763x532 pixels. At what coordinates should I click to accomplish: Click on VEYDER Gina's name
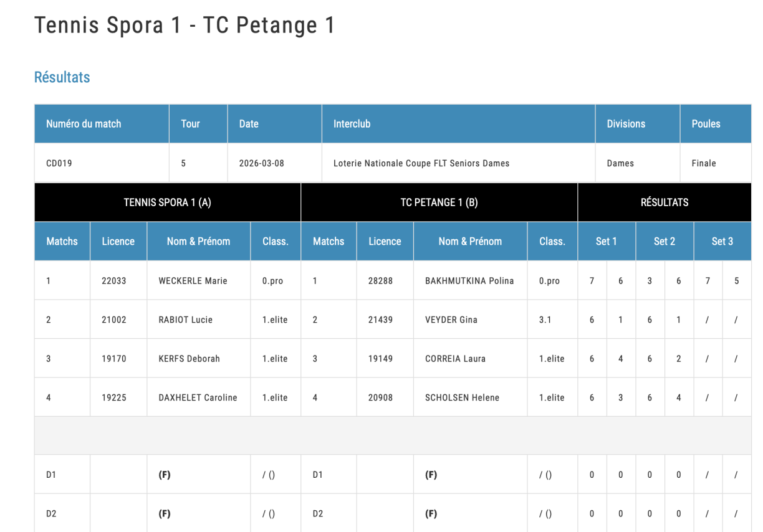pyautogui.click(x=451, y=320)
